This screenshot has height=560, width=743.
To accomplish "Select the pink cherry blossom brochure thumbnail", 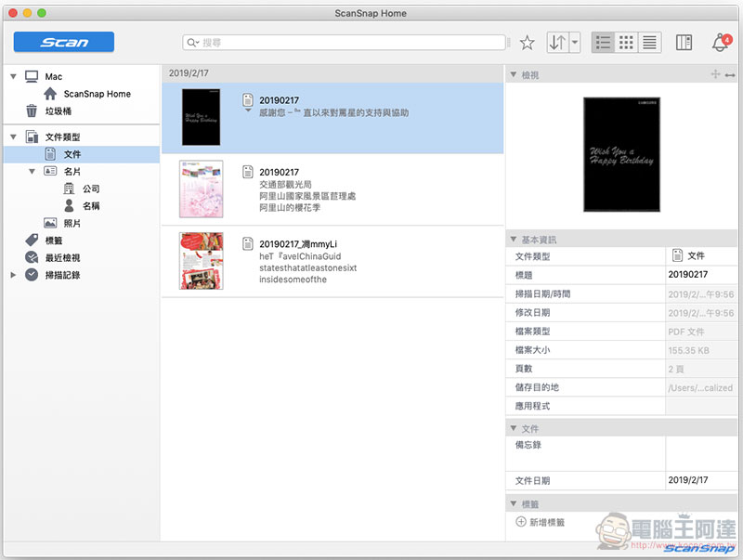I will (201, 189).
